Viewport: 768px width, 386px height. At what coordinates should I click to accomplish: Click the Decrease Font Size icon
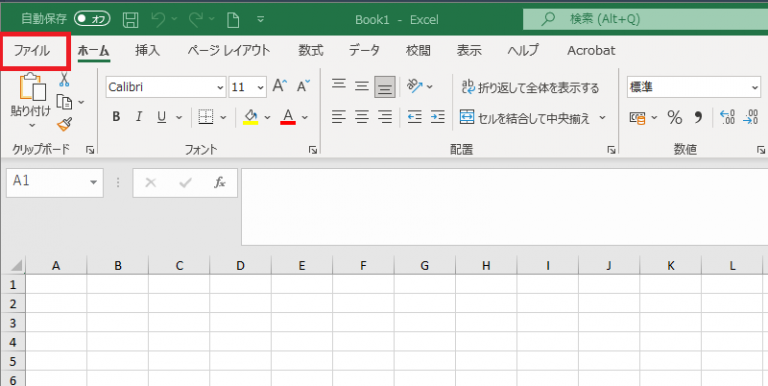[304, 86]
